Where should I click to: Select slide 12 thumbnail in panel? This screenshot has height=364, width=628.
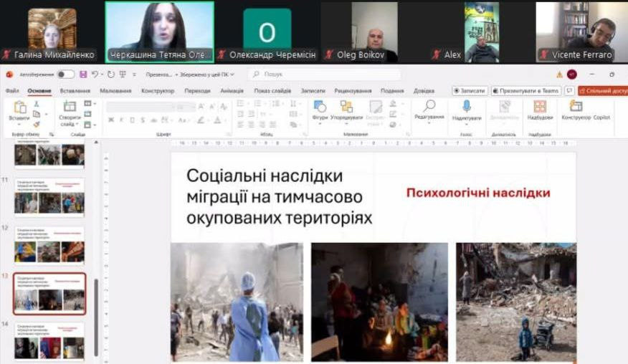point(49,245)
